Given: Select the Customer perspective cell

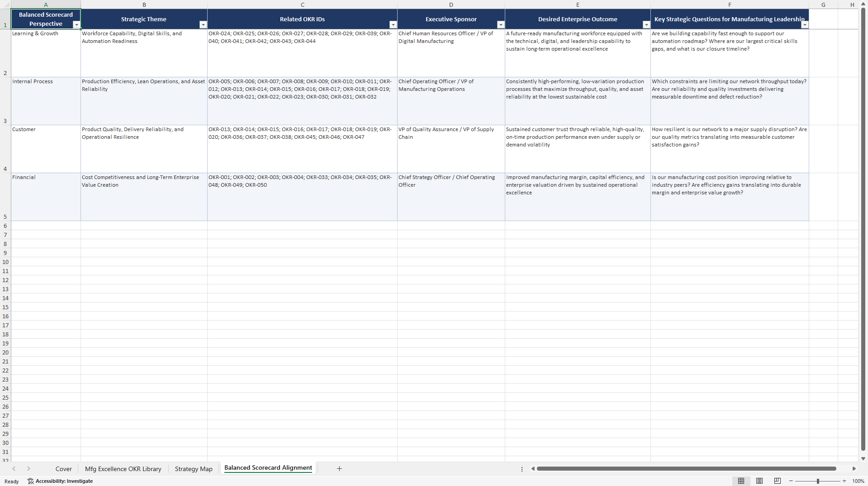Looking at the screenshot, I should click(x=46, y=149).
